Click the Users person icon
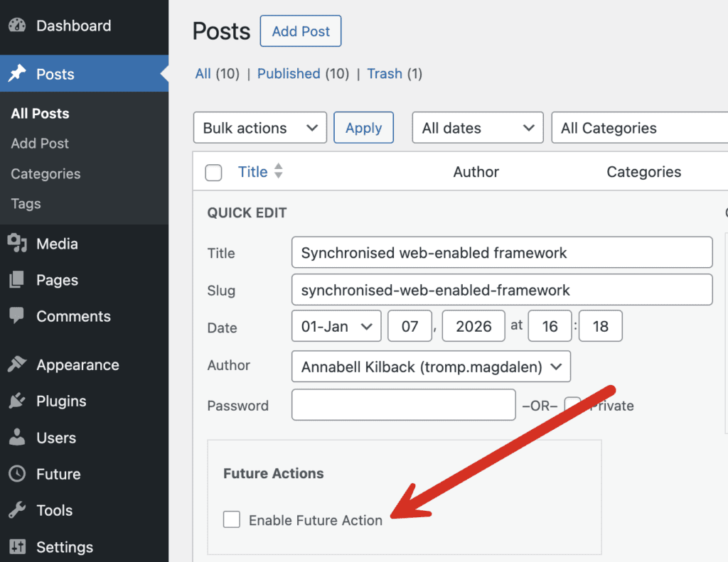 pos(17,438)
